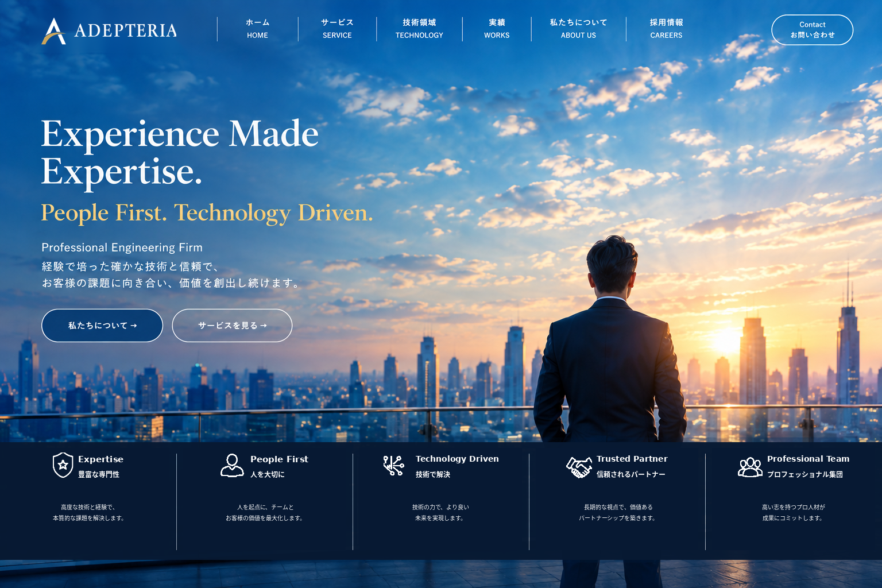Navigate to ABOUT US in the header
The image size is (882, 588).
tap(578, 29)
